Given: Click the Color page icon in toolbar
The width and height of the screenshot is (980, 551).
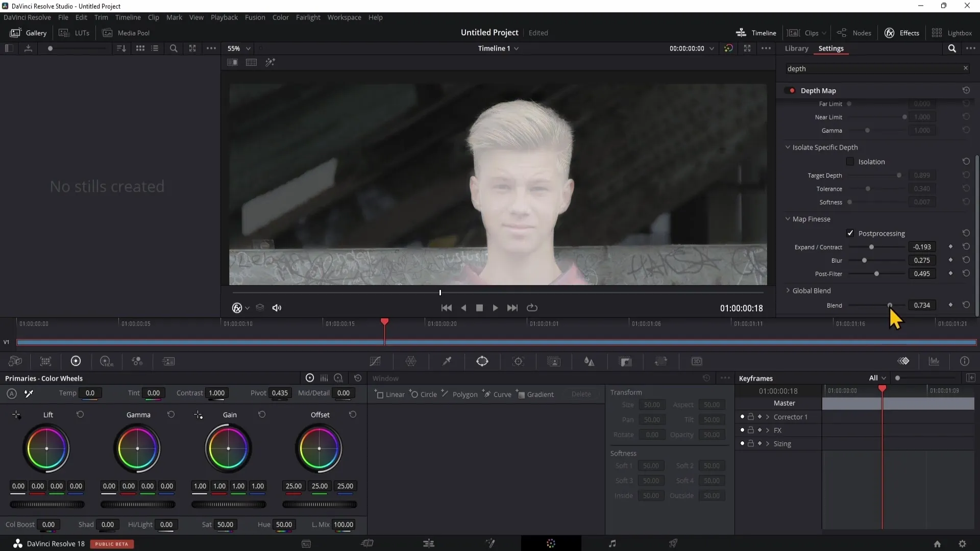Looking at the screenshot, I should pos(551,543).
